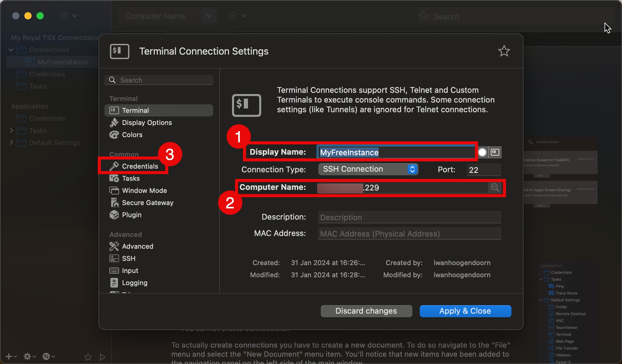The image size is (622, 364).
Task: Click the terminal icon beside Display Name
Action: pos(495,152)
